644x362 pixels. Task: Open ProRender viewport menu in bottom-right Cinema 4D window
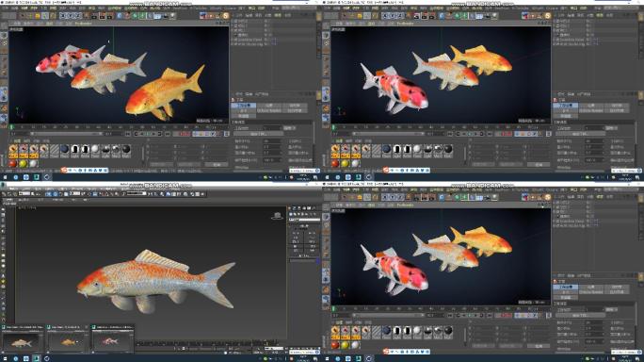click(406, 205)
